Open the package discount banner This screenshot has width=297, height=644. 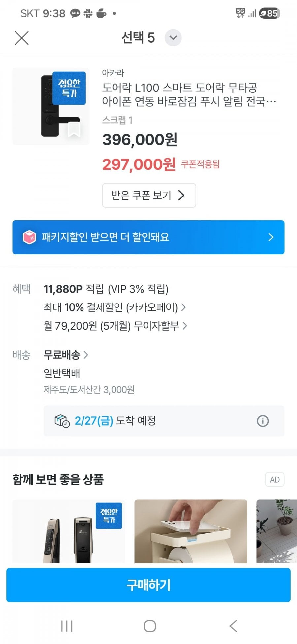(x=148, y=237)
